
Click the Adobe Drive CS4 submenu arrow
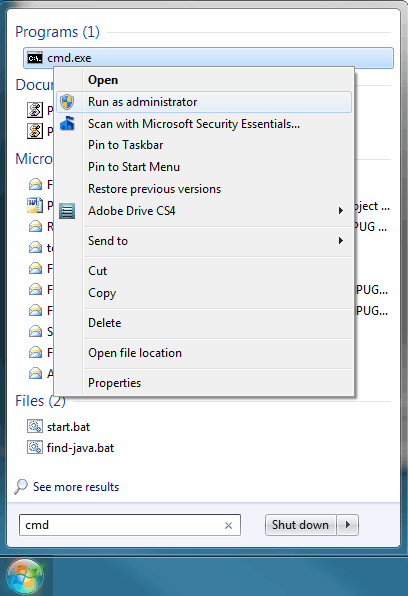341,211
